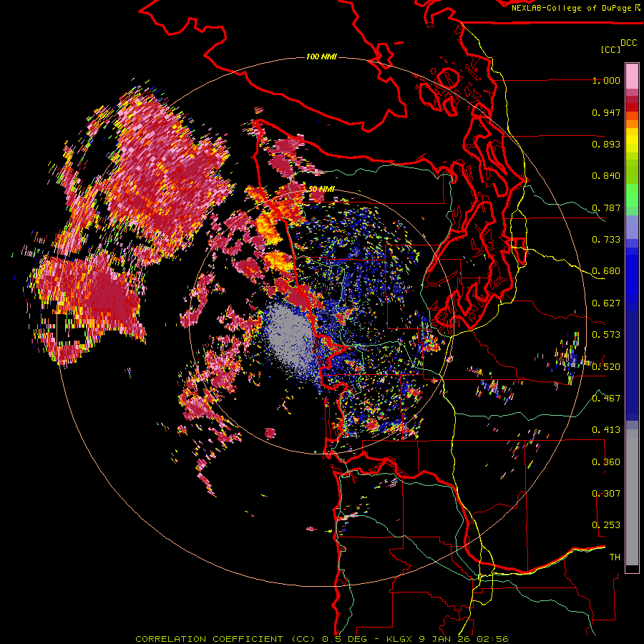
Task: Select the 0.307 scale value
Action: point(606,494)
